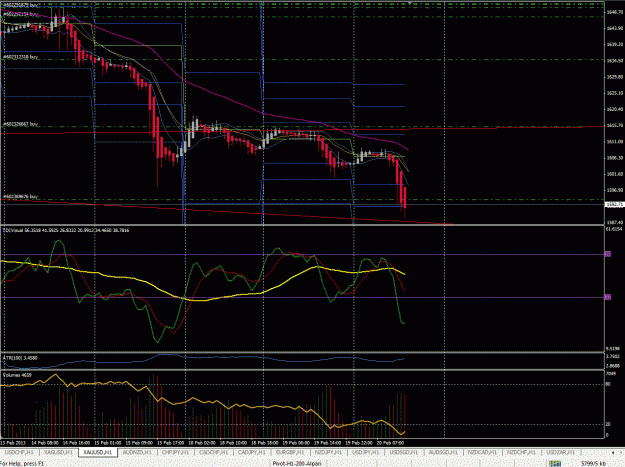Click the Pivot-H1-200-Alpari profile in status bar
Image resolution: width=625 pixels, height=467 pixels.
(297, 463)
